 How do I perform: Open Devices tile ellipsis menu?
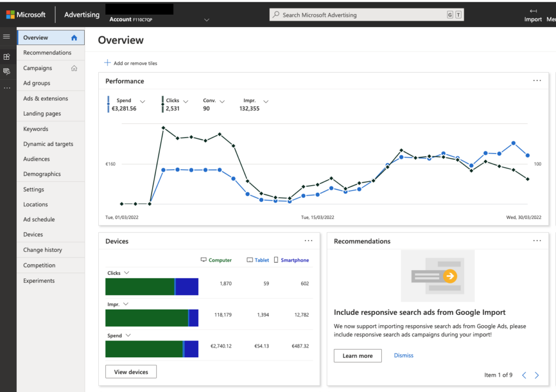(308, 241)
